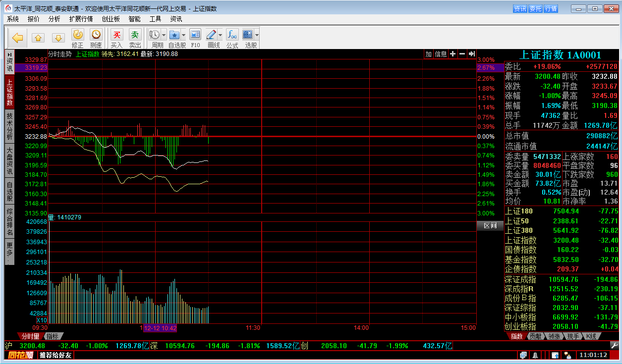Click the sidebar collapse arrow above 资讯

click(x=9, y=54)
